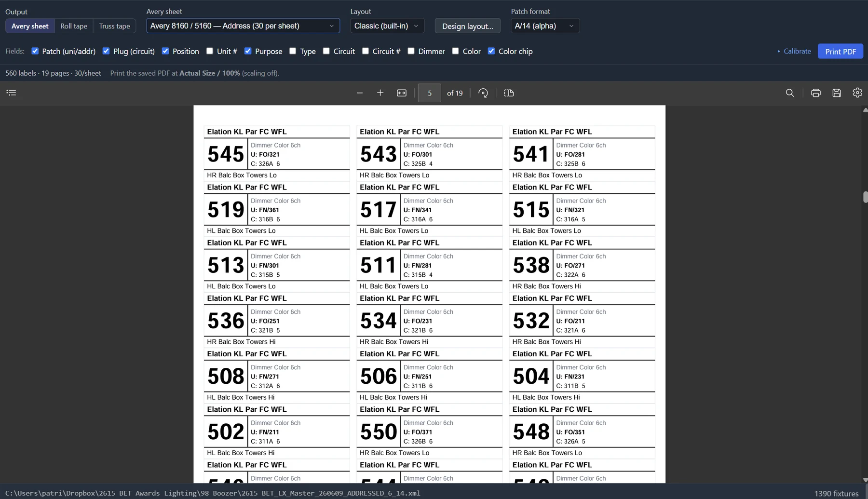The image size is (868, 499).
Task: Click the 1390 fixtures status text
Action: tap(836, 493)
